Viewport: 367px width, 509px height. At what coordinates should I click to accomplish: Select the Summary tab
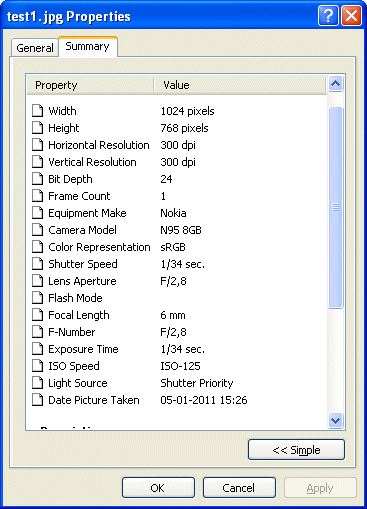[x=88, y=46]
